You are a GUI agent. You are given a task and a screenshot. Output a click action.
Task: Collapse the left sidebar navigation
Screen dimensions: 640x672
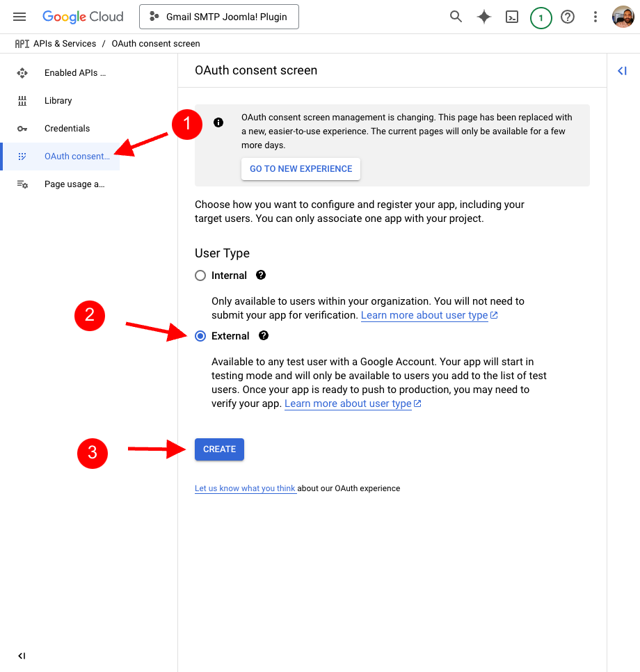point(22,656)
